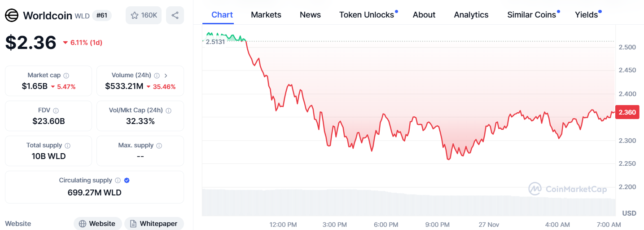The width and height of the screenshot is (644, 230).
Task: Click the verified circulating supply badge
Action: coord(127,181)
